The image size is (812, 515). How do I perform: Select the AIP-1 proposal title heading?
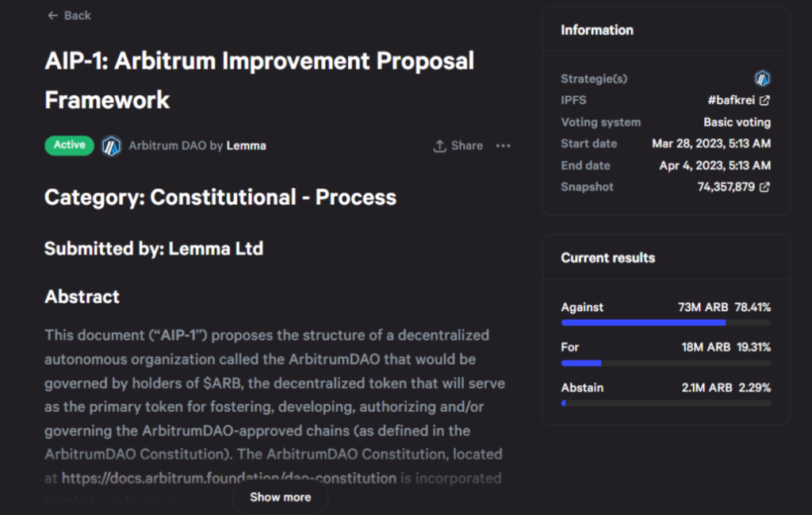pyautogui.click(x=259, y=80)
